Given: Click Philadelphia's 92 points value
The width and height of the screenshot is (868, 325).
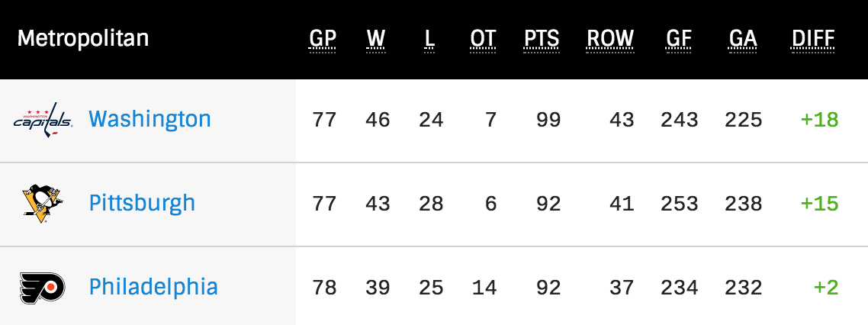Looking at the screenshot, I should (547, 288).
